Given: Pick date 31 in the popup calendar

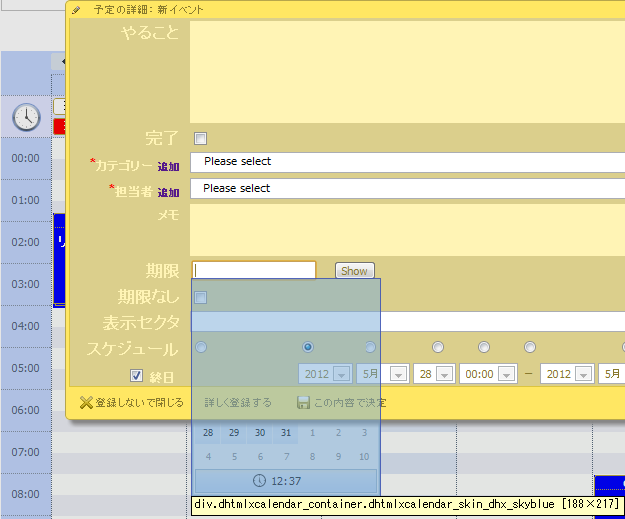Looking at the screenshot, I should coord(286,432).
